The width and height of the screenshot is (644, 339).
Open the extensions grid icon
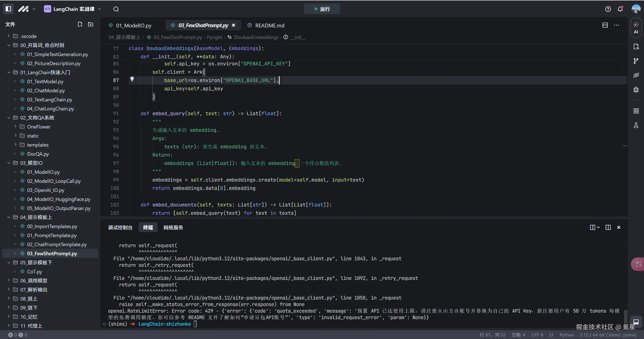636,111
